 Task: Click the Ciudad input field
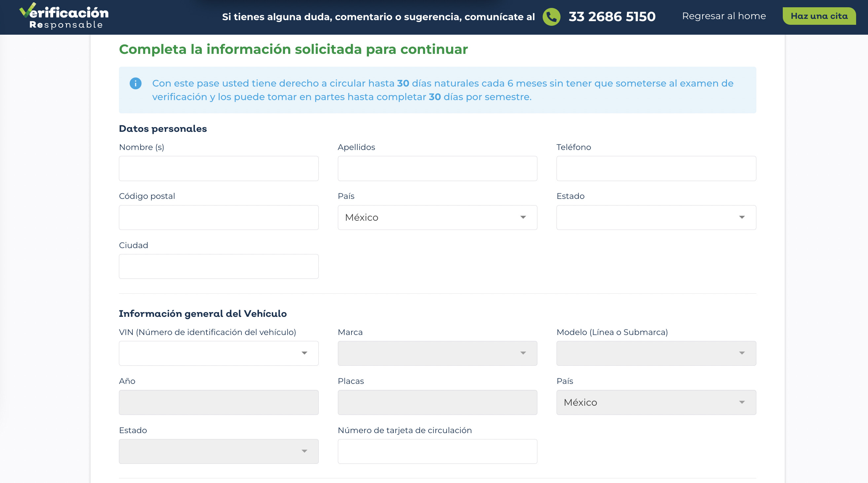coord(218,266)
